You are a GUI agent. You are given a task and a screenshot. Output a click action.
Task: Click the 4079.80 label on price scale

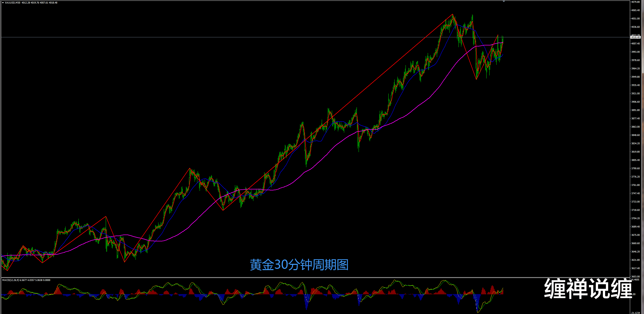635,2
